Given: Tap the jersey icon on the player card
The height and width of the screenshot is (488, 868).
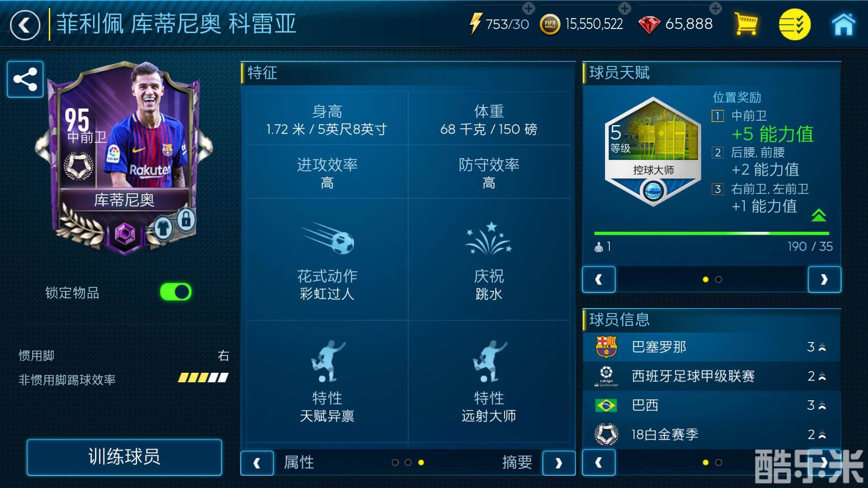Looking at the screenshot, I should 164,228.
